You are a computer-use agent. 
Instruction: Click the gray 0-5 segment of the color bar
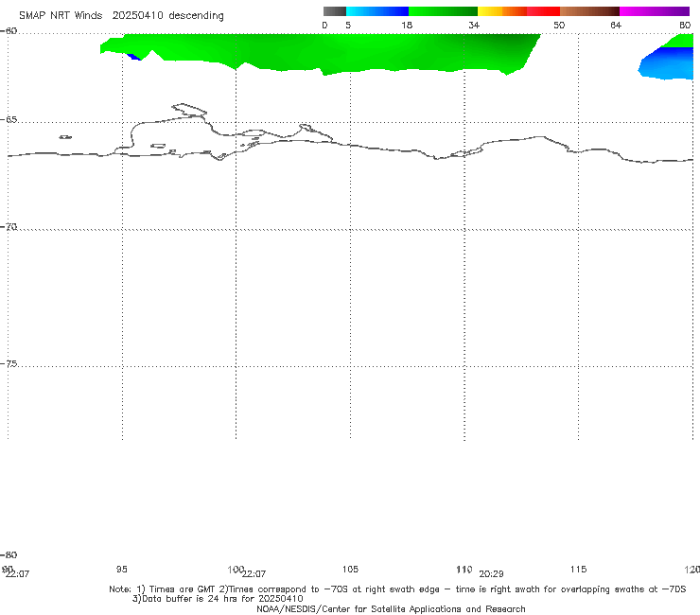334,11
